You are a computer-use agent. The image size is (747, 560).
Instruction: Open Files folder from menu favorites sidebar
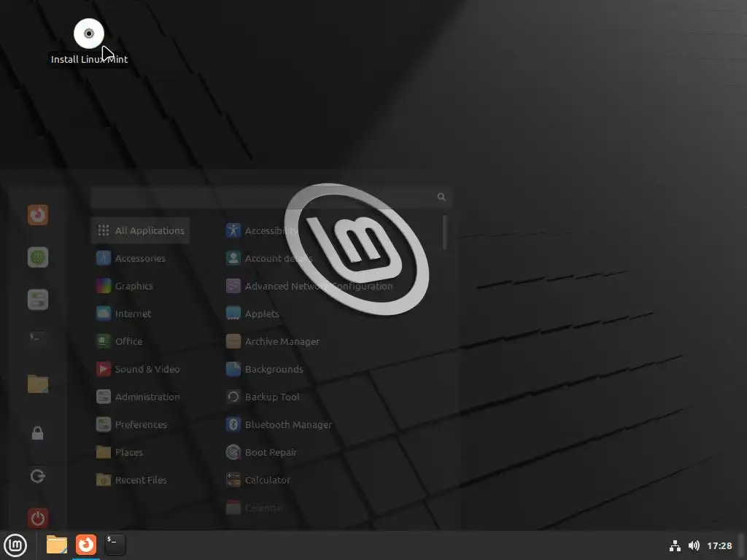pos(38,384)
